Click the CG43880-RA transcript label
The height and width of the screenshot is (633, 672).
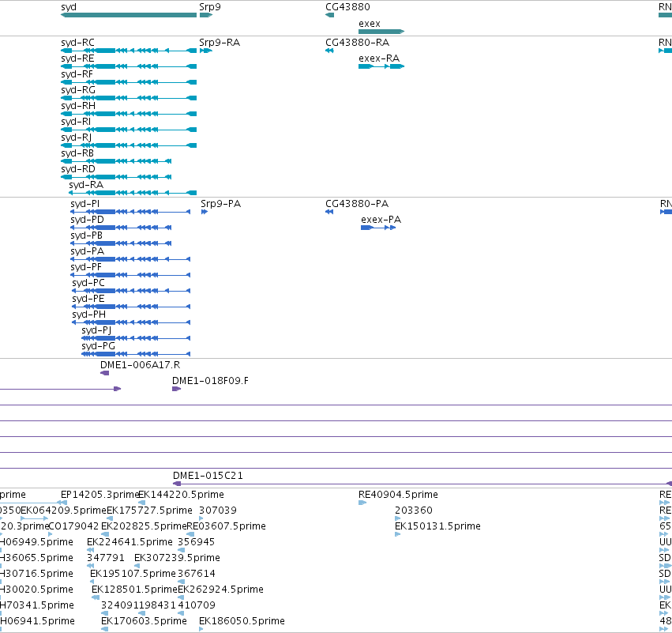[358, 43]
